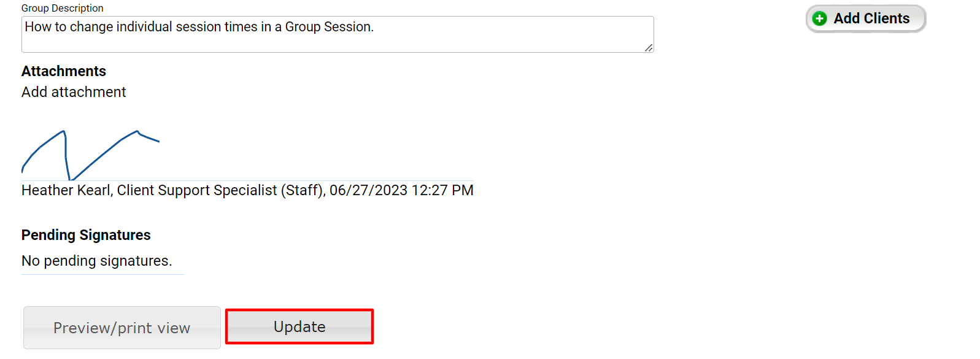Open the Preview/print view

(x=122, y=328)
